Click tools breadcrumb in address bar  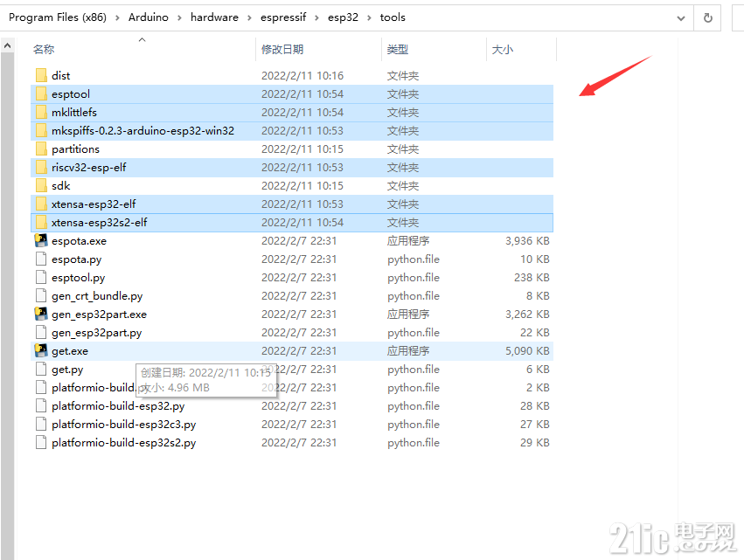[x=393, y=17]
